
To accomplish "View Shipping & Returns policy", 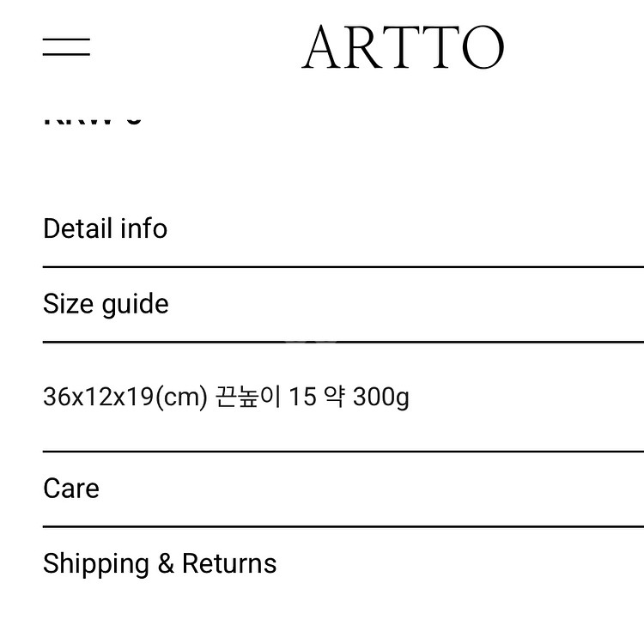I will click(x=160, y=564).
